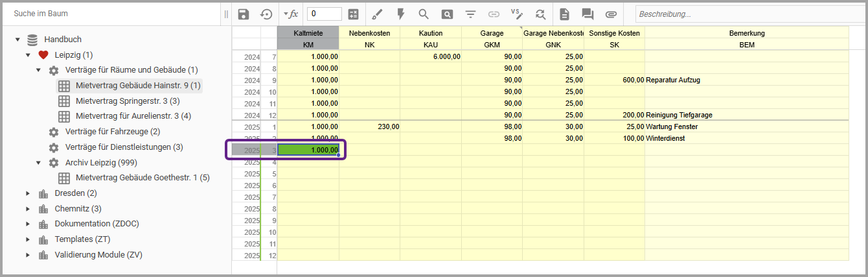Click the Save disk icon
The width and height of the screenshot is (868, 277).
point(244,14)
